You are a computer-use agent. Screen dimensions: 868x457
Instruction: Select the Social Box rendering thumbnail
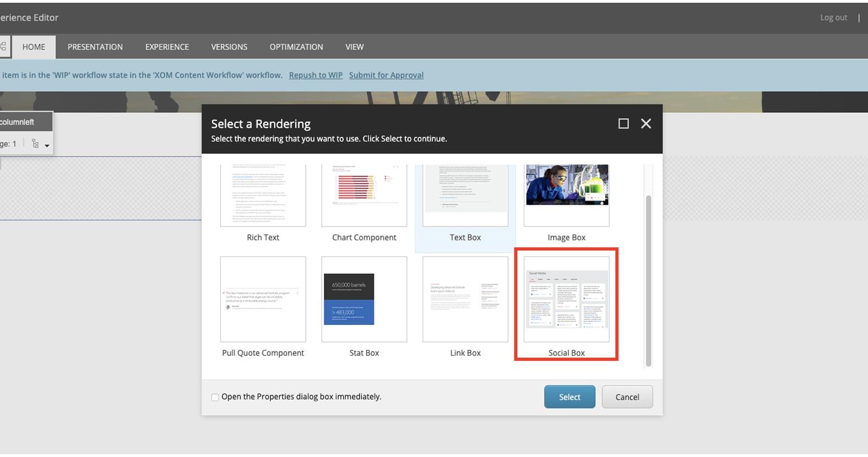pyautogui.click(x=566, y=299)
